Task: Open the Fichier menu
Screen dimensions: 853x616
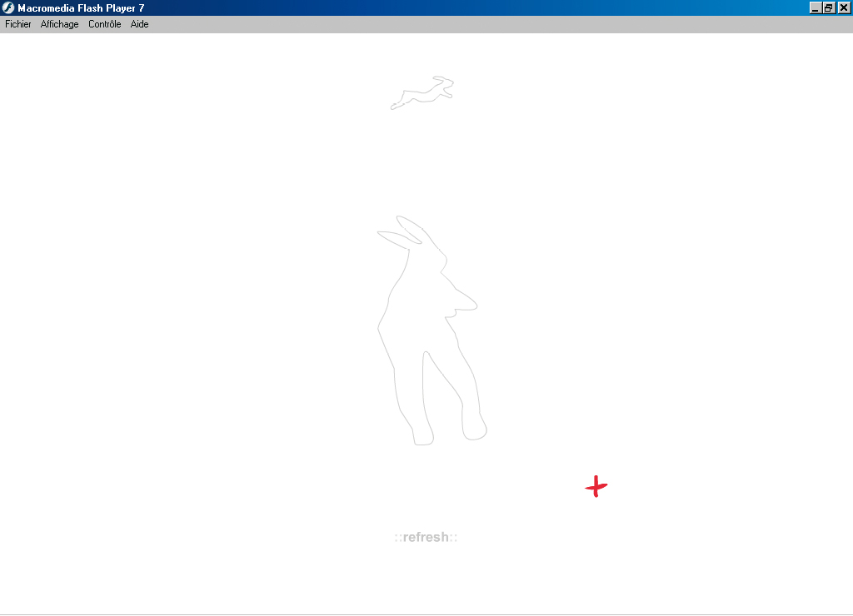Action: (18, 24)
